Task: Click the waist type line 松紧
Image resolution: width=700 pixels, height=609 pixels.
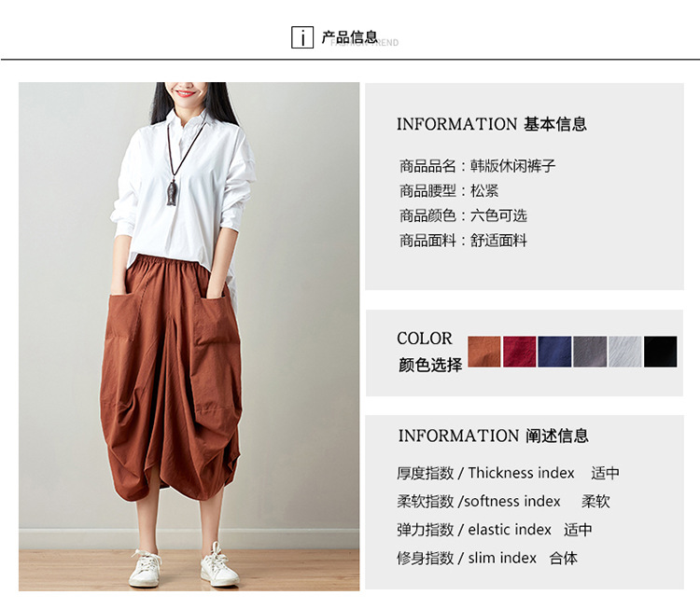Action: click(449, 191)
